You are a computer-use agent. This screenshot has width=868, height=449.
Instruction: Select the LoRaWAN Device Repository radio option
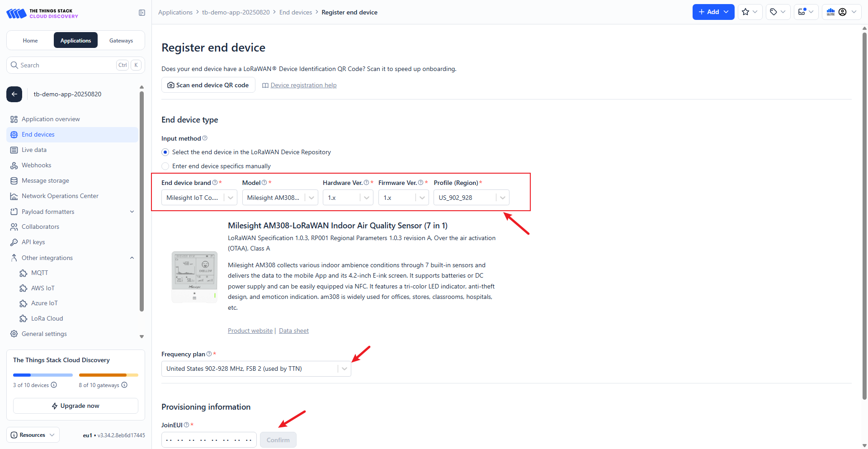coord(165,152)
